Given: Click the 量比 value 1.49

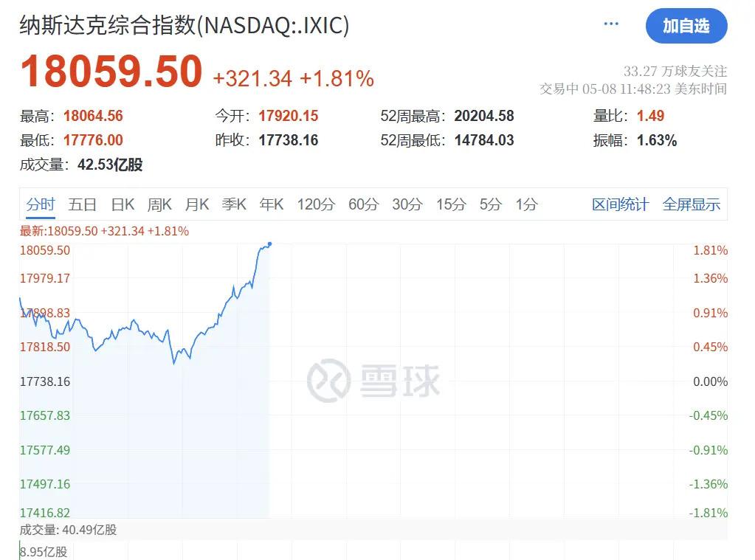Looking at the screenshot, I should tap(650, 116).
